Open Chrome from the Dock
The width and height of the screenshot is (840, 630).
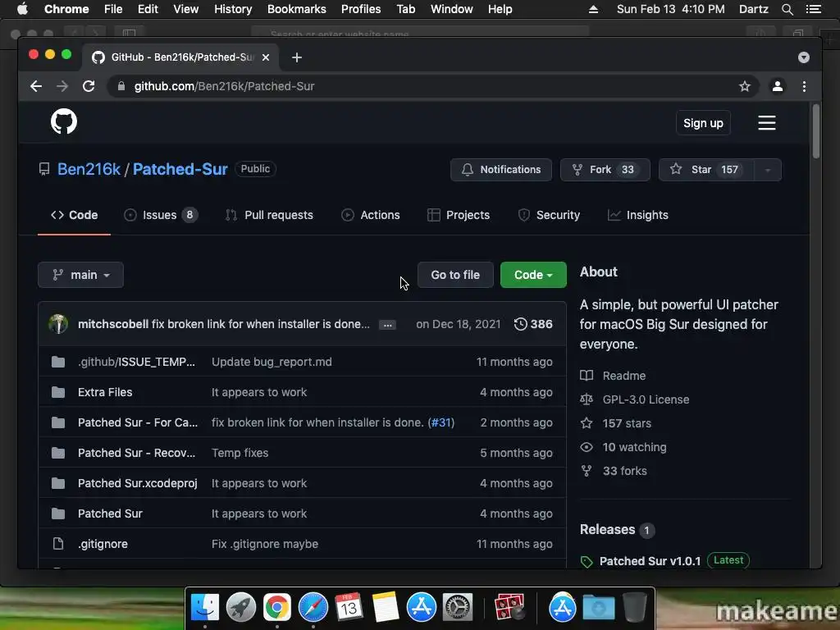(x=277, y=607)
